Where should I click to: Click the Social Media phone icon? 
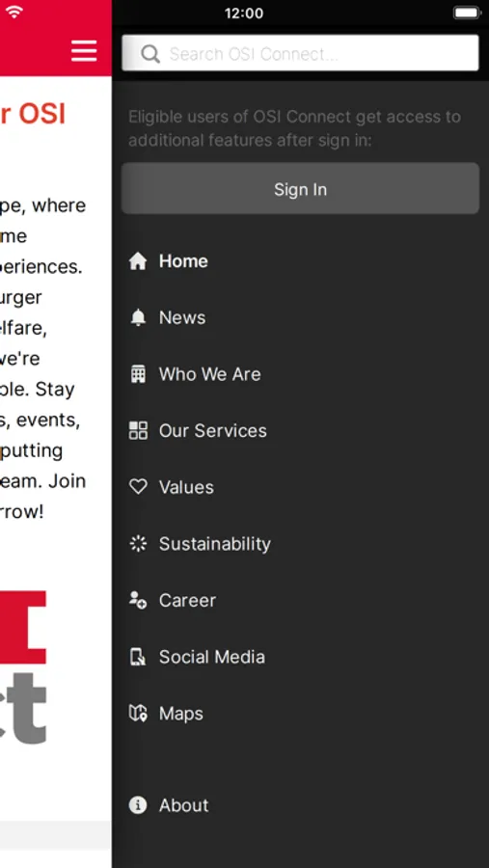138,657
